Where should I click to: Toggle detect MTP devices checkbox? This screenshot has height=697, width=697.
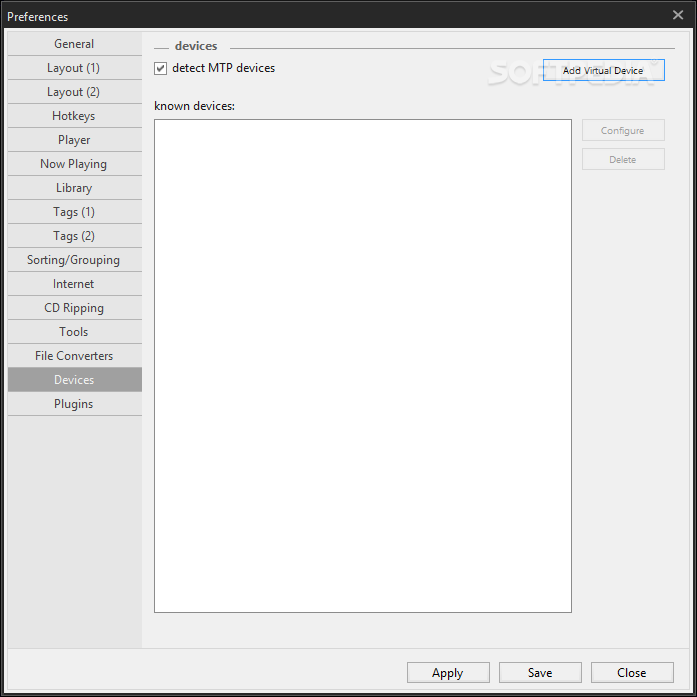pyautogui.click(x=160, y=68)
